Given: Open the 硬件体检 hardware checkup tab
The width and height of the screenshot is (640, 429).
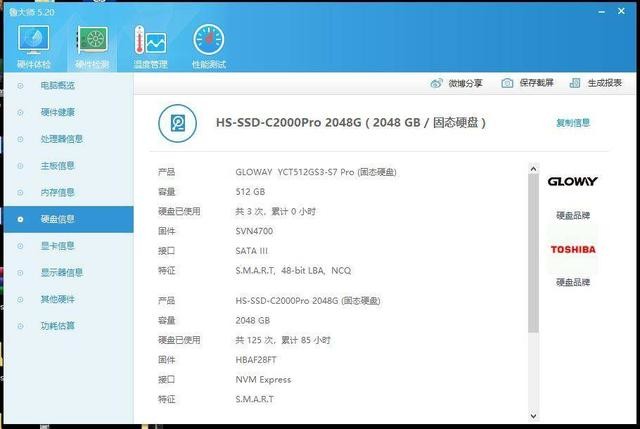Looking at the screenshot, I should 33,47.
